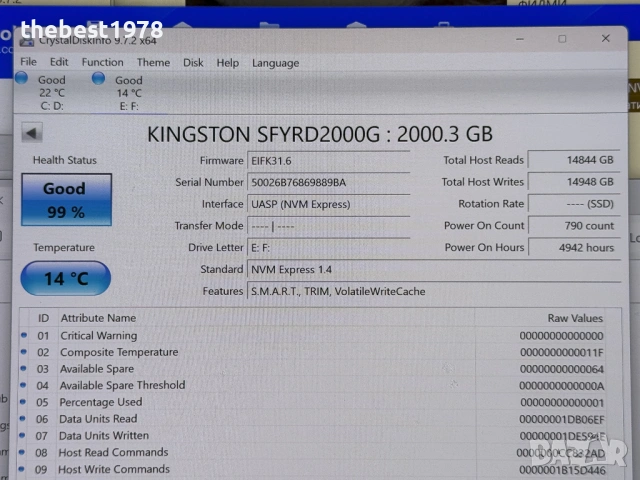Open the Theme menu
640x480 pixels.
tap(153, 62)
